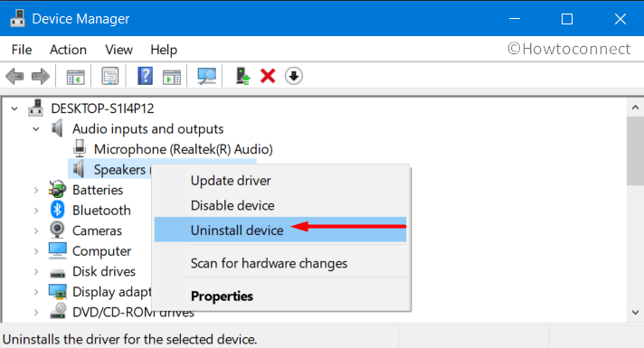
Task: Minimize the Device Manager window
Action: point(515,18)
